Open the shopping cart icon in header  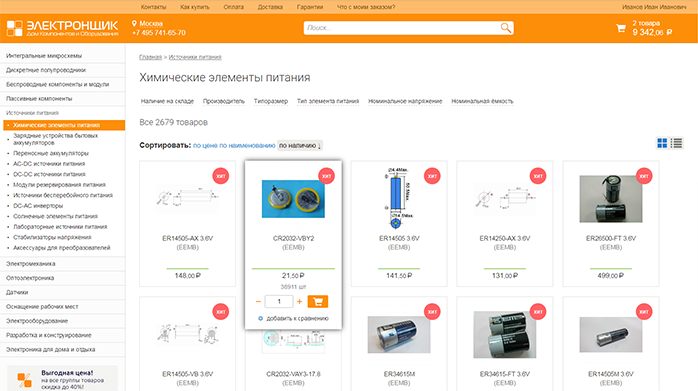[x=621, y=29]
